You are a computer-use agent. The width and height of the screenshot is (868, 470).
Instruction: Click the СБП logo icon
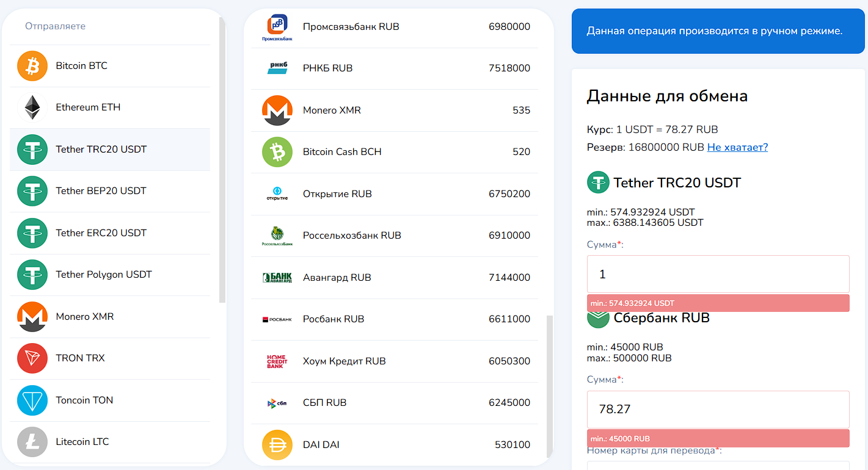pyautogui.click(x=277, y=403)
